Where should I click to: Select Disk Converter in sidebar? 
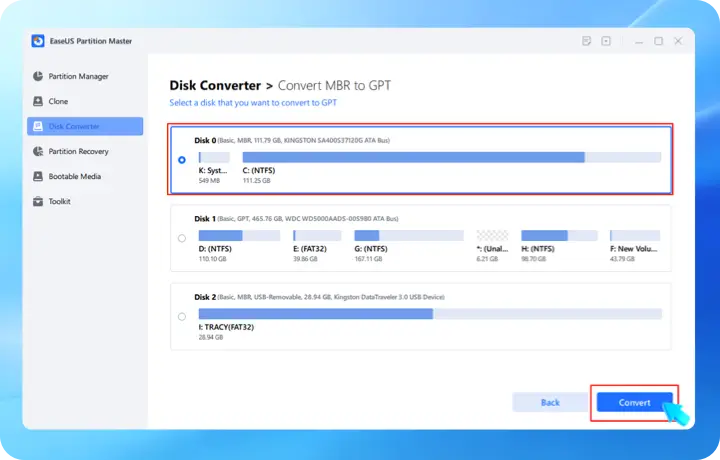click(85, 126)
